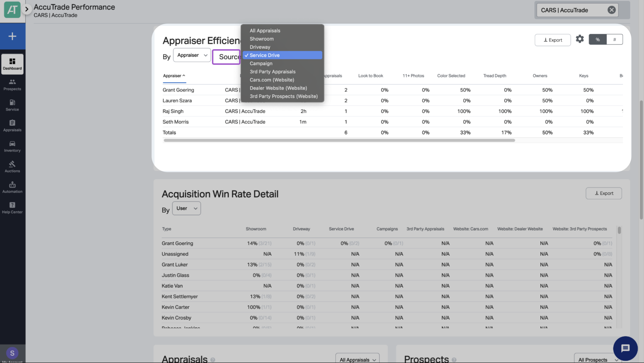This screenshot has height=363, width=644.
Task: Click the efficiency table horizontal scrollbar
Action: click(339, 140)
